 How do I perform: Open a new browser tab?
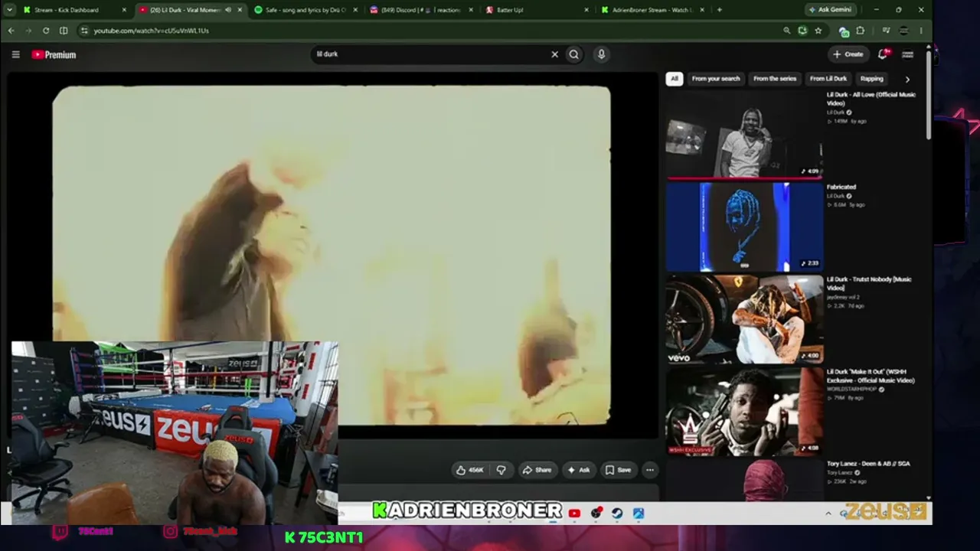pyautogui.click(x=719, y=10)
